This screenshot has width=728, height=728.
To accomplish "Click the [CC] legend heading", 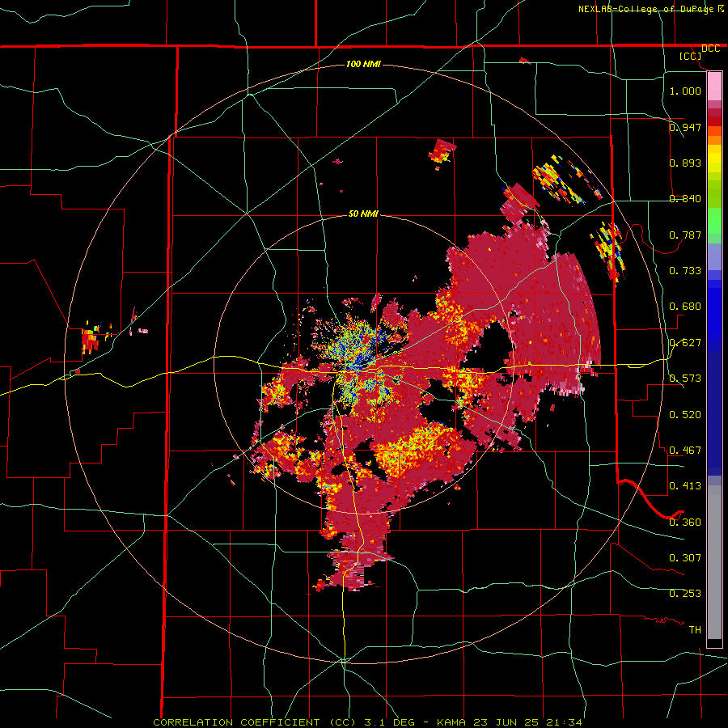I will (x=690, y=56).
